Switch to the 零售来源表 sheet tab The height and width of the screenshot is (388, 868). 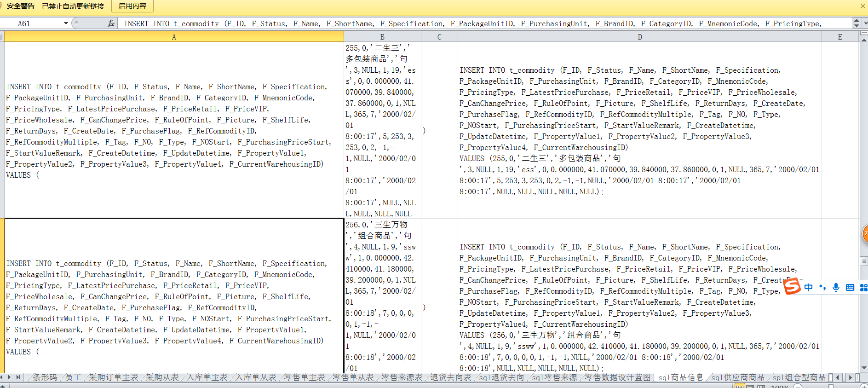402,377
